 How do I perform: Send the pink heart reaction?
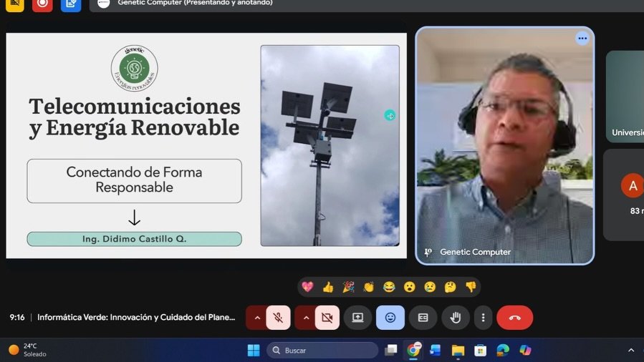click(307, 287)
